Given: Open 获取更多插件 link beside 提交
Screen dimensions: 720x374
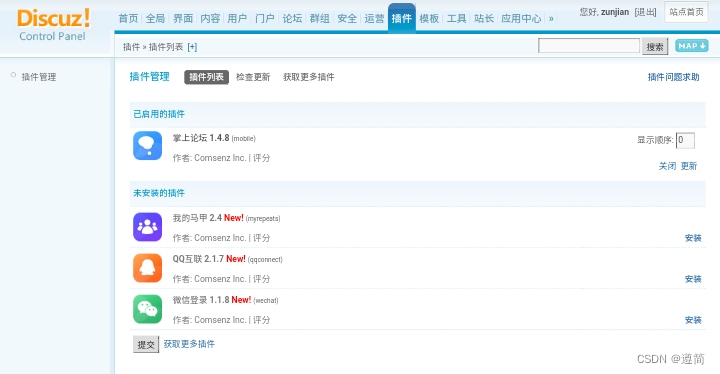Looking at the screenshot, I should click(x=189, y=344).
